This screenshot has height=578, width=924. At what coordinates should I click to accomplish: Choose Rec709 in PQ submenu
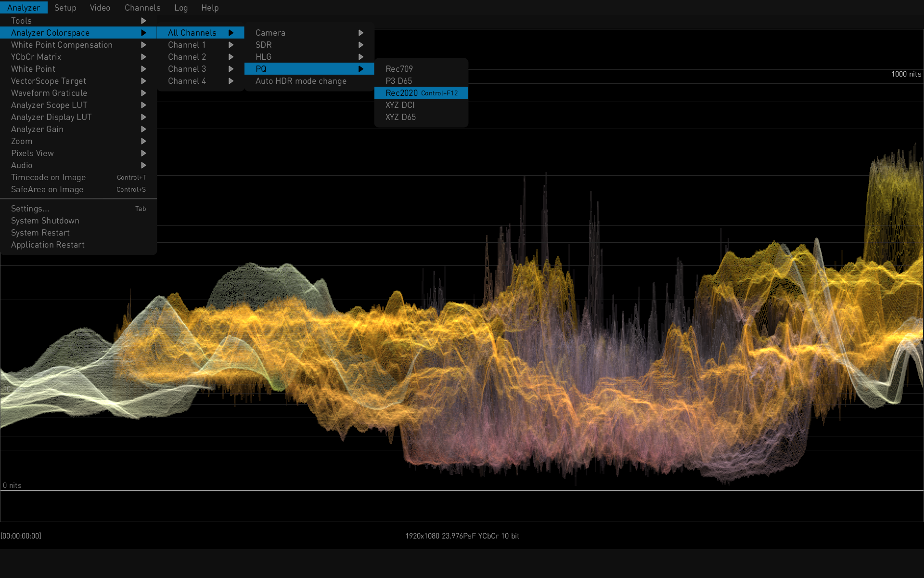[399, 69]
